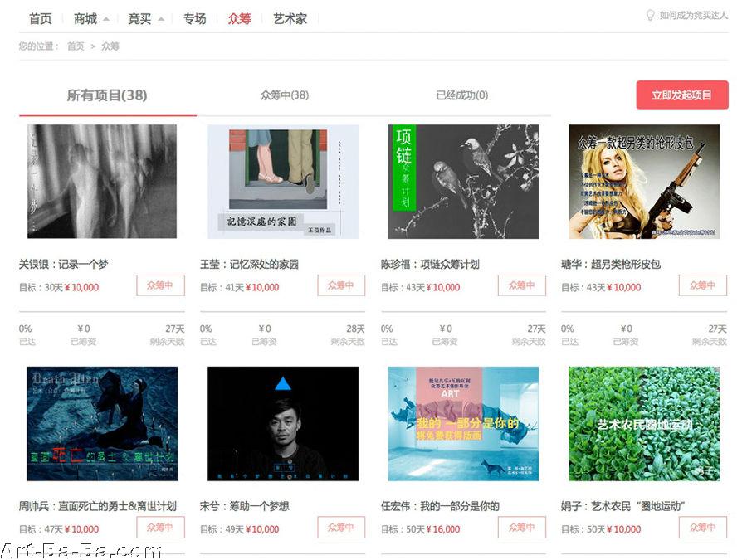Switch to the 众筹中(38) tab
Viewport: 747px width, 560px height.
(285, 95)
